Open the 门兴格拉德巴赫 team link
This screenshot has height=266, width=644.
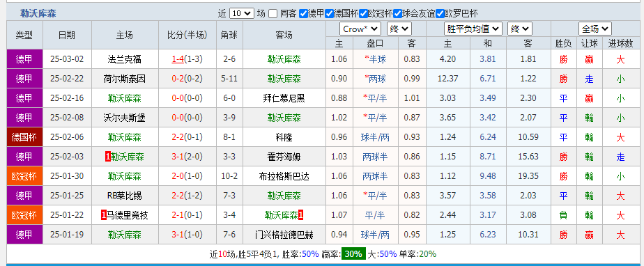[284, 235]
